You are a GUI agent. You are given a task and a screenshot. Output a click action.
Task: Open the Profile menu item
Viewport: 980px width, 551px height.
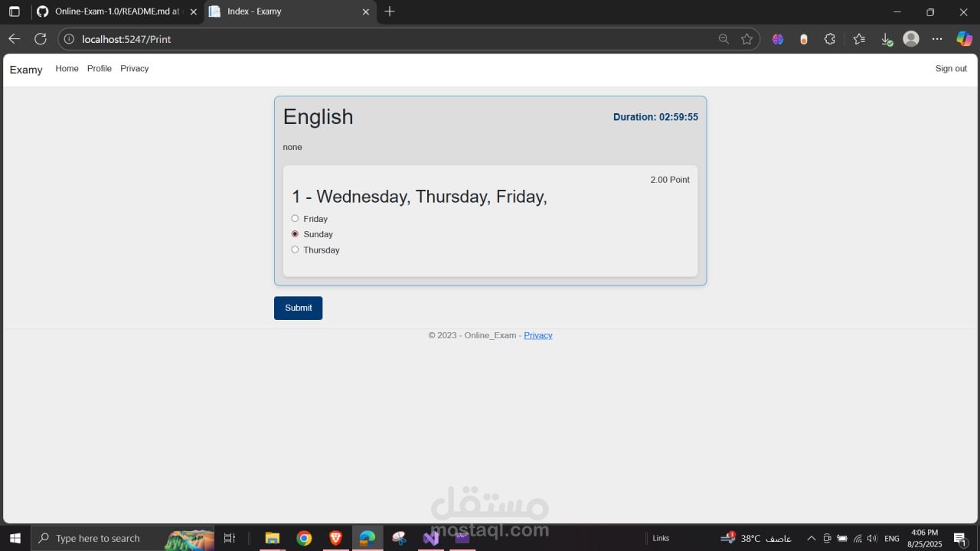100,68
